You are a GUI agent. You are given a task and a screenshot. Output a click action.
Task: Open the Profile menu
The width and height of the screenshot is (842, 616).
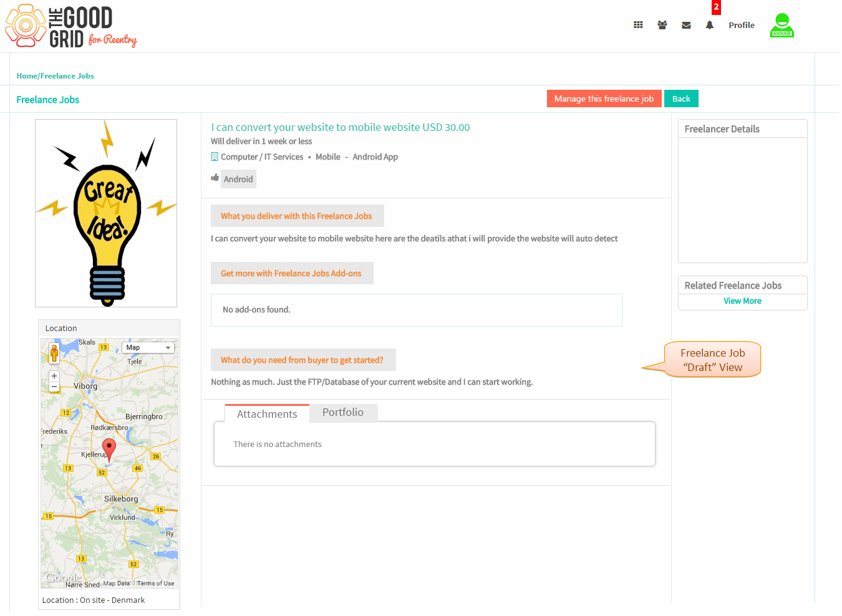742,25
